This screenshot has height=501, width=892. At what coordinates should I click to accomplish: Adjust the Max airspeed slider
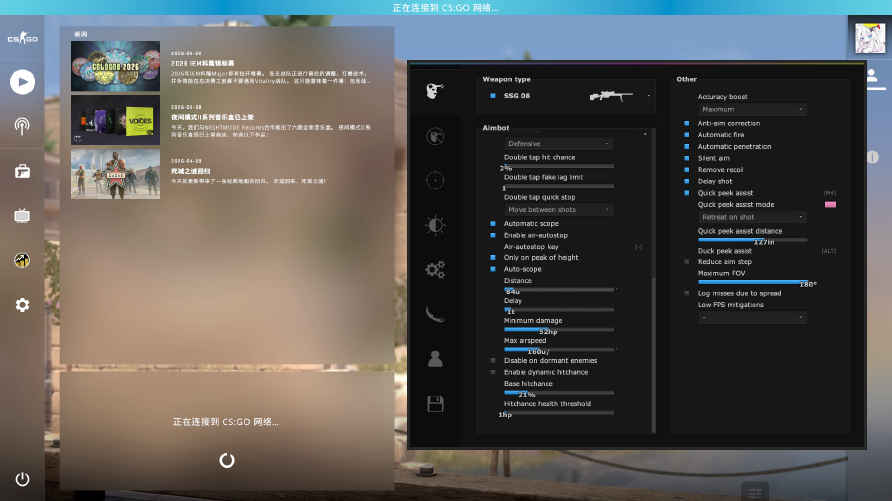[x=559, y=349]
